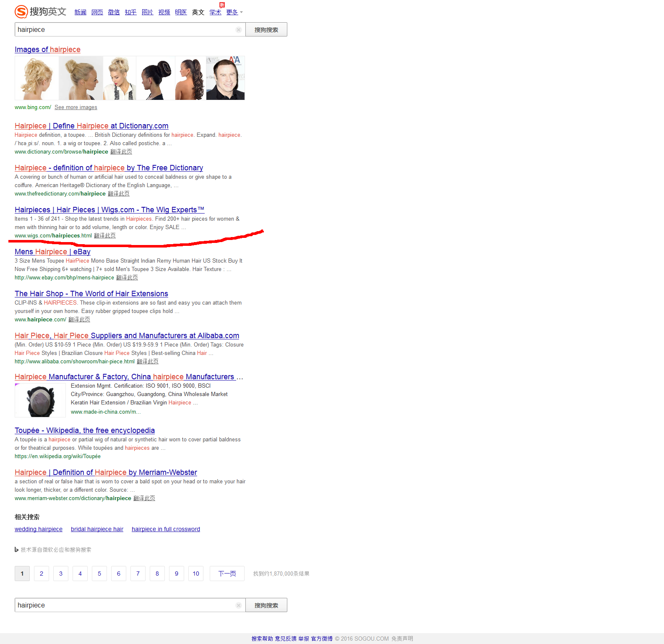The height and width of the screenshot is (644, 664).
Task: Open the blonde bun side-profile thumbnail
Action: 81,78
